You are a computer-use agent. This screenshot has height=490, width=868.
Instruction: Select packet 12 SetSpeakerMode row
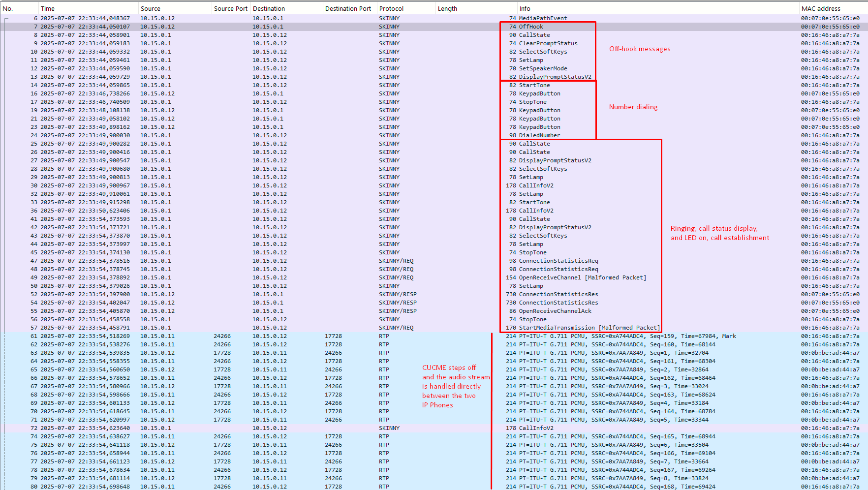(x=434, y=68)
